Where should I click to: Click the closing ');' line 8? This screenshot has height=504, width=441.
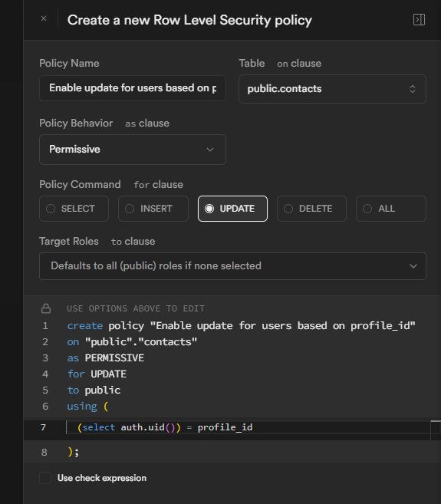(74, 453)
